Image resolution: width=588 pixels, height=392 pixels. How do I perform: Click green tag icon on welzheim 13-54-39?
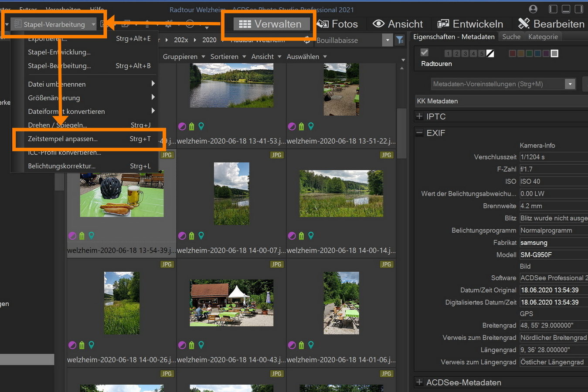pyautogui.click(x=82, y=236)
